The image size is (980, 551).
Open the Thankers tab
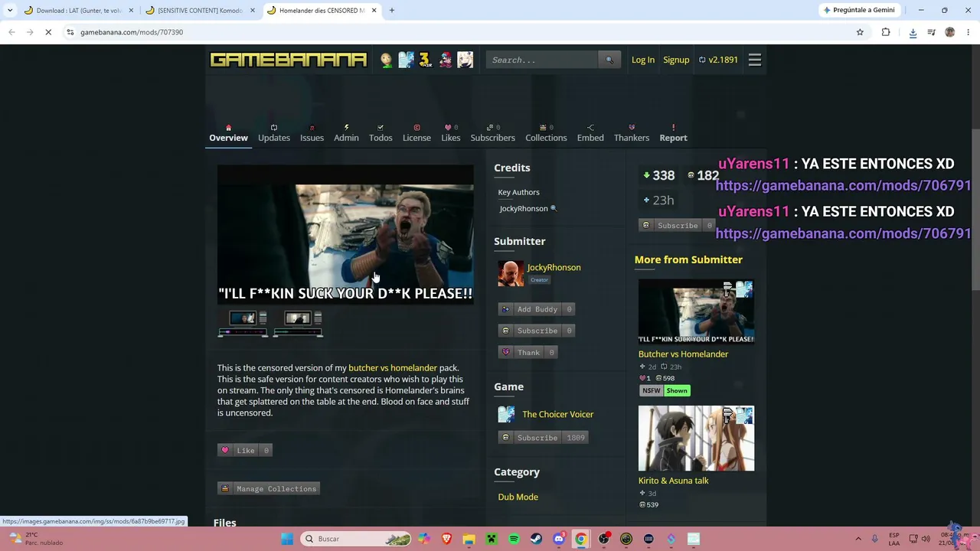pyautogui.click(x=632, y=133)
